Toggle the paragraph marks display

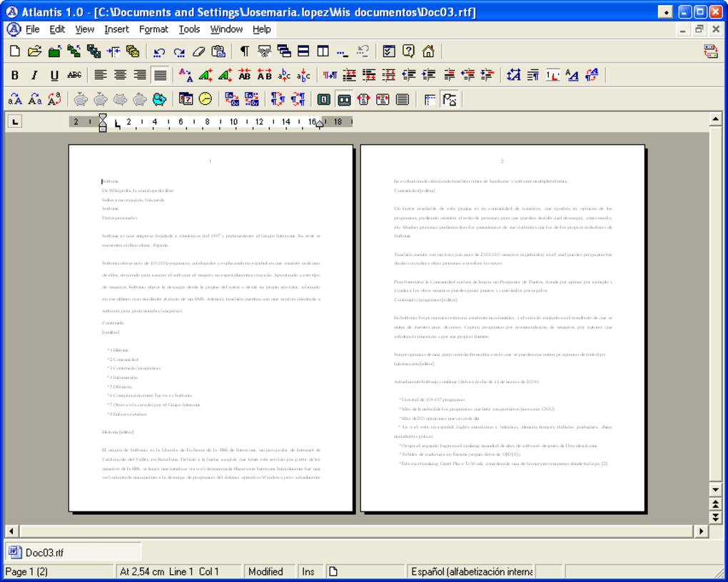[x=245, y=51]
